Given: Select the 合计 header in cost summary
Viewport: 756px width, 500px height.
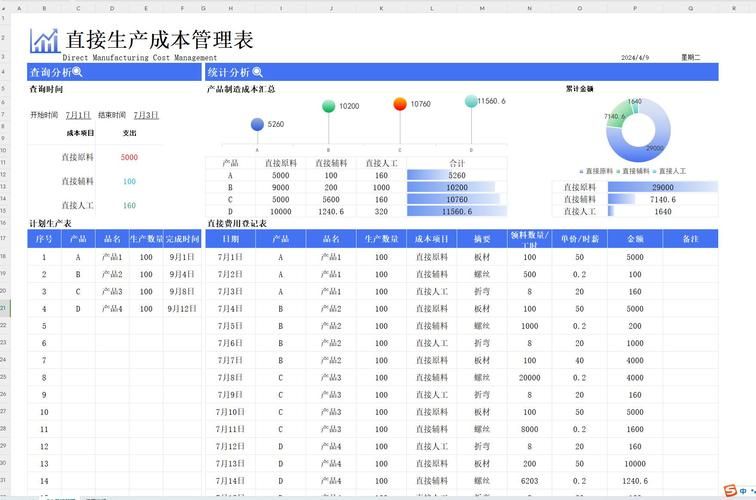Looking at the screenshot, I should tap(457, 163).
